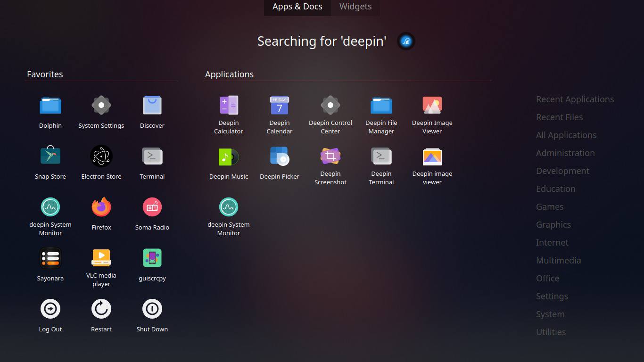Select All Applications category
Image resolution: width=644 pixels, height=362 pixels.
(566, 135)
